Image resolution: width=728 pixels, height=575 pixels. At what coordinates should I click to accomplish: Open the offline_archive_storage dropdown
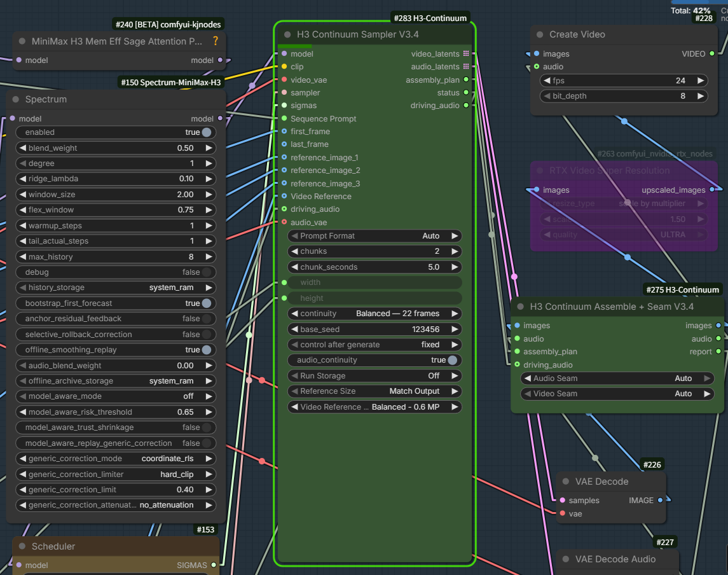[x=116, y=381]
